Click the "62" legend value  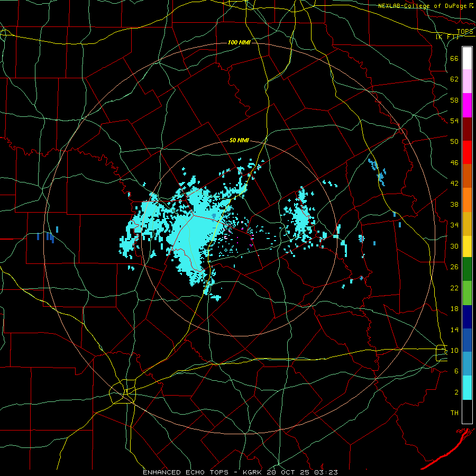coord(454,79)
